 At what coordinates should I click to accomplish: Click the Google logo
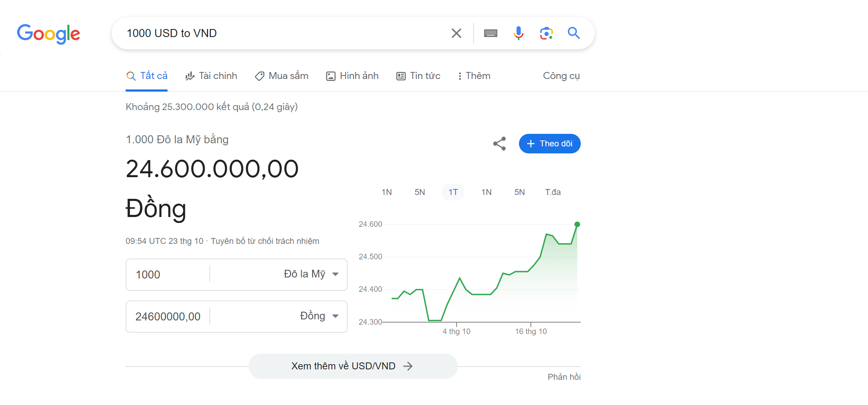[x=49, y=34]
